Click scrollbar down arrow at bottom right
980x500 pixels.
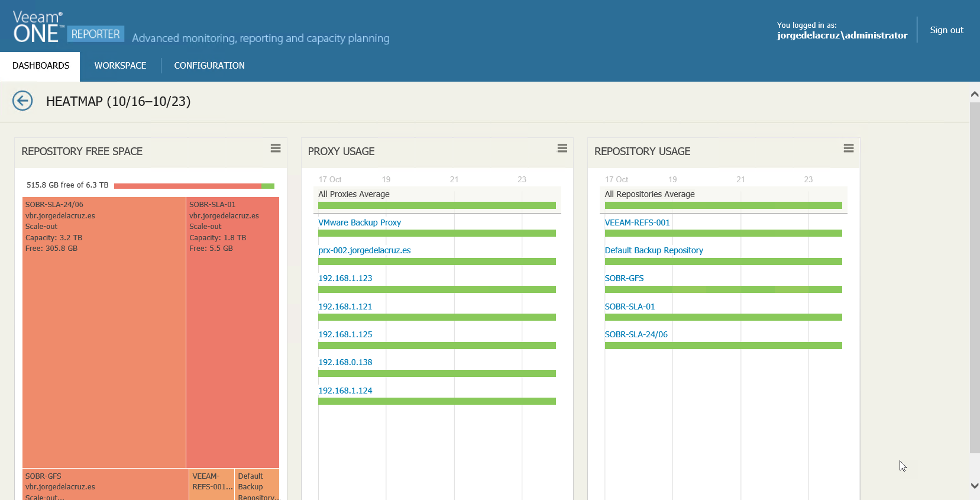[x=975, y=485]
